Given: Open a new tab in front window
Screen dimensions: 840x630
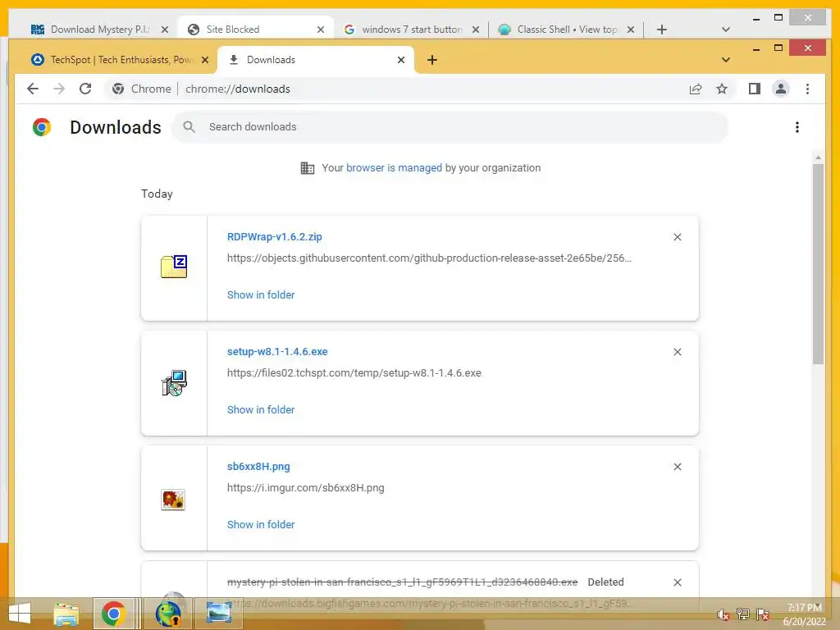Looking at the screenshot, I should (432, 60).
